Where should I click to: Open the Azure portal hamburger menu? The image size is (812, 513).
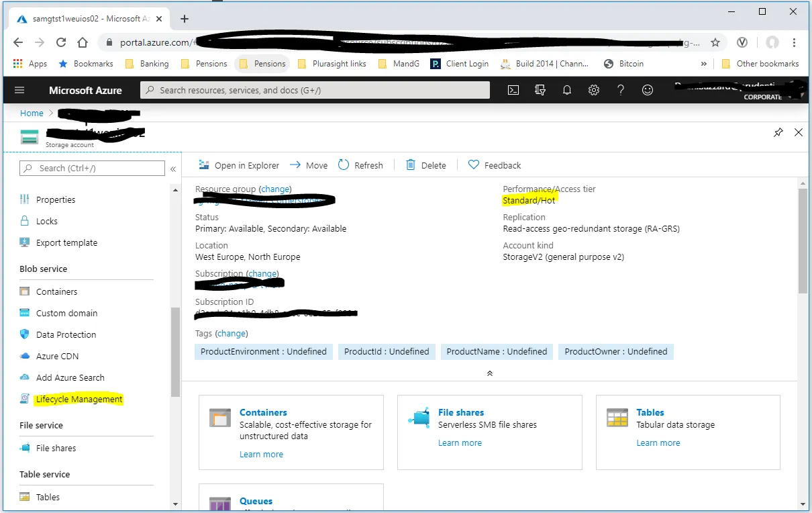(x=19, y=90)
